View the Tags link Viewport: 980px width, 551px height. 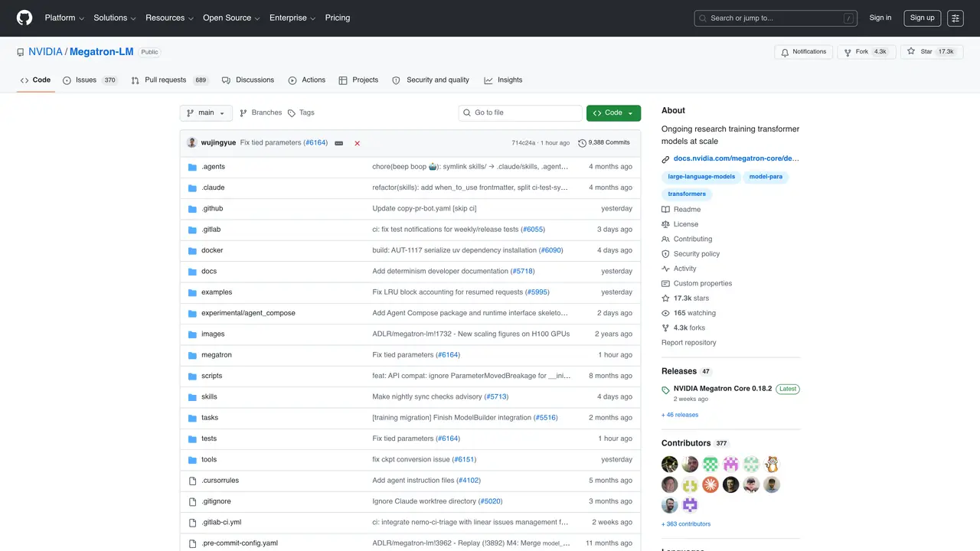pyautogui.click(x=301, y=113)
